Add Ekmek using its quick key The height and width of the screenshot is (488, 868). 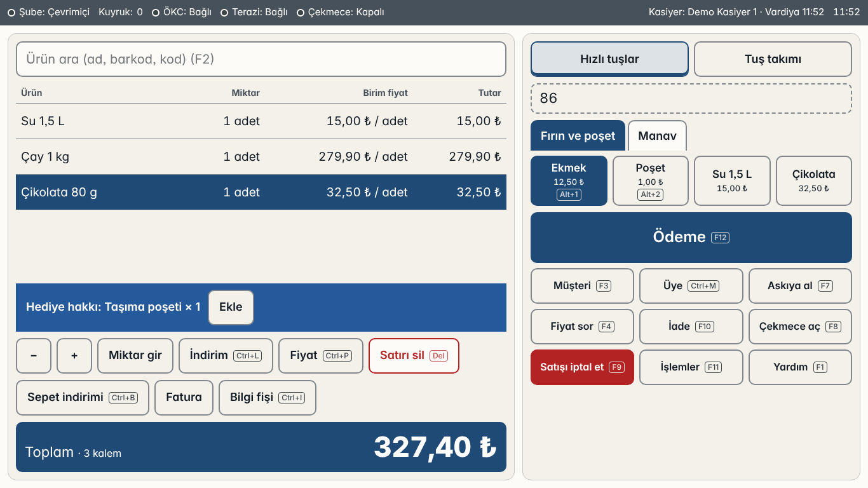point(569,181)
